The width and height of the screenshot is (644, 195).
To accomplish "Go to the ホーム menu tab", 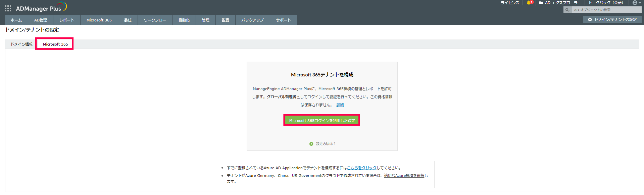I will coord(16,20).
